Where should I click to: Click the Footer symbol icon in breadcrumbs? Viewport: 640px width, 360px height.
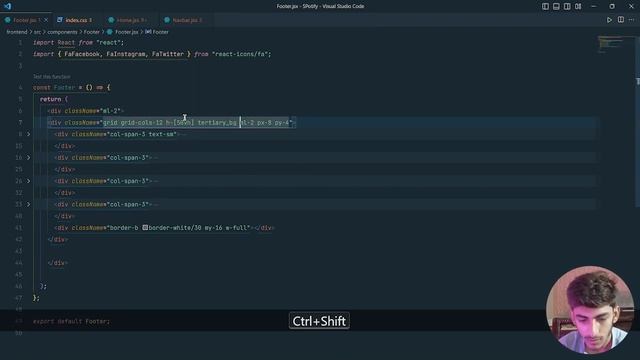tap(148, 32)
